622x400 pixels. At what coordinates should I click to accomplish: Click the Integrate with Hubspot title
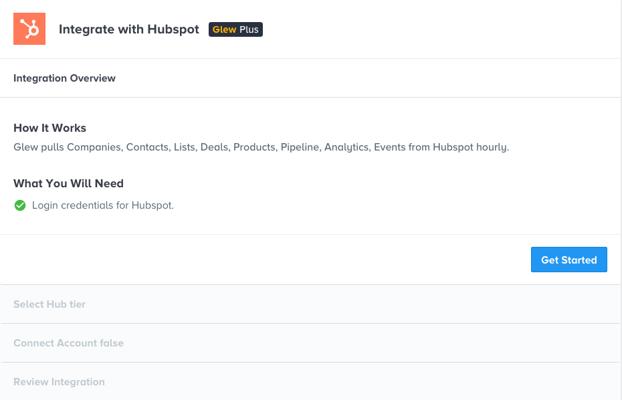click(129, 29)
